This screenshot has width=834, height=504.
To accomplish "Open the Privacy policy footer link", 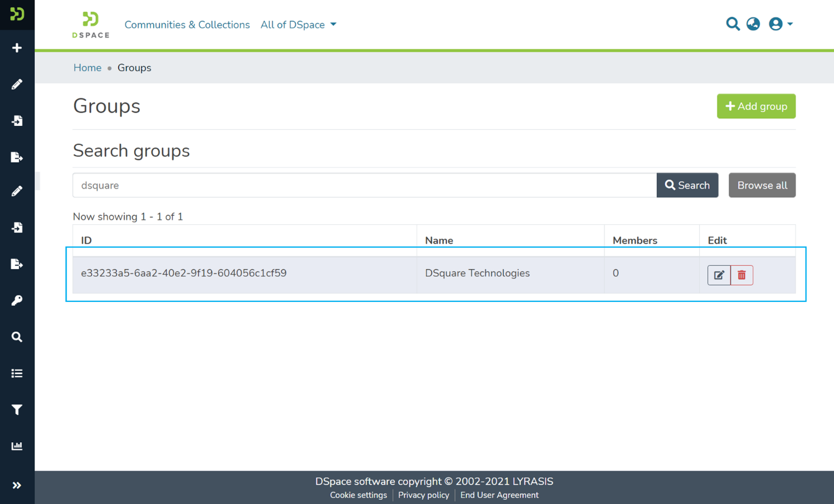I will pos(423,495).
